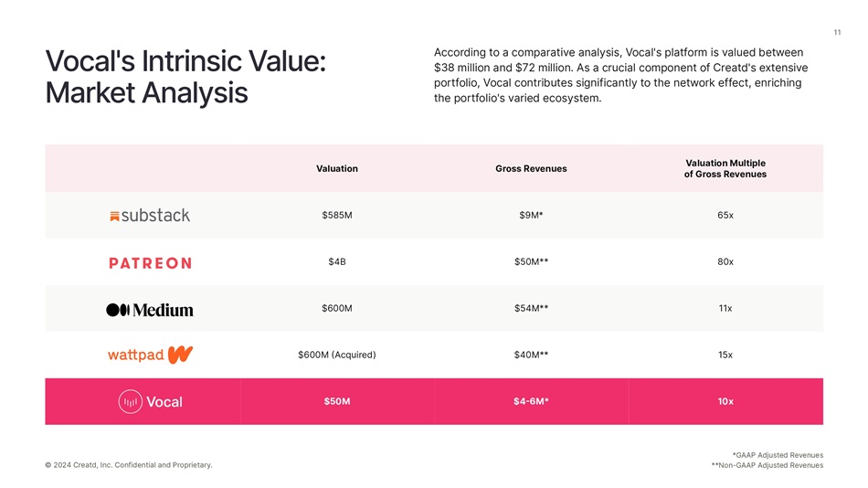Click the Wattpad logo
This screenshot has height=488, width=868.
coord(150,355)
